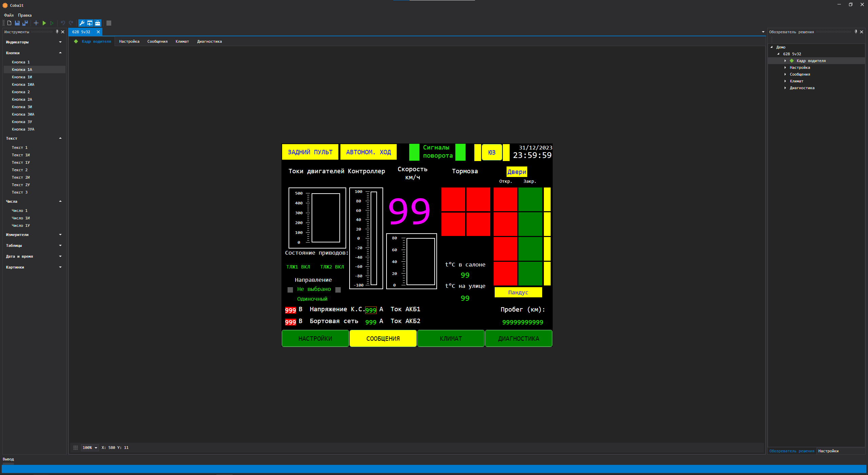868x475 pixels.
Task: Toggle the solution explorer window button
Action: [x=90, y=23]
